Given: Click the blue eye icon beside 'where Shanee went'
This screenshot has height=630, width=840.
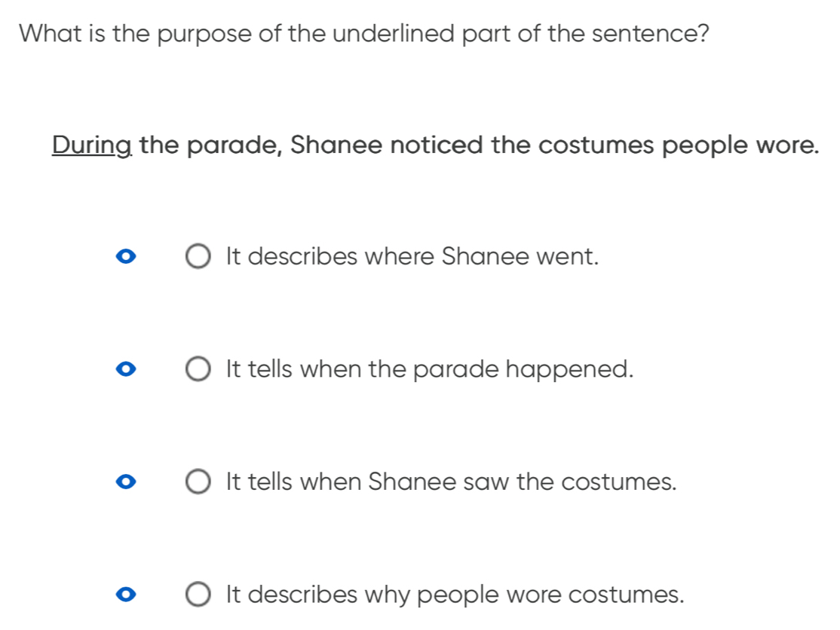Looking at the screenshot, I should 126,257.
